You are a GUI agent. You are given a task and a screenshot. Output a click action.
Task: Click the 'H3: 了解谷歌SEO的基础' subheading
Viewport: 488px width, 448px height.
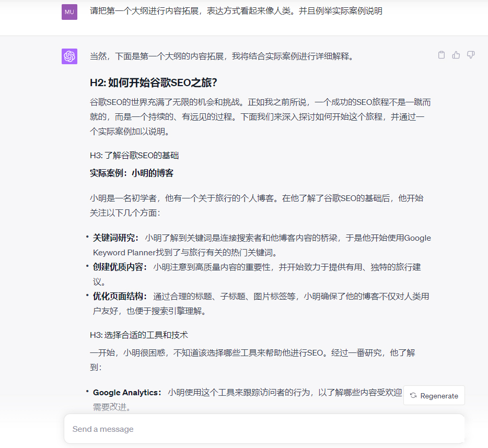coord(135,155)
